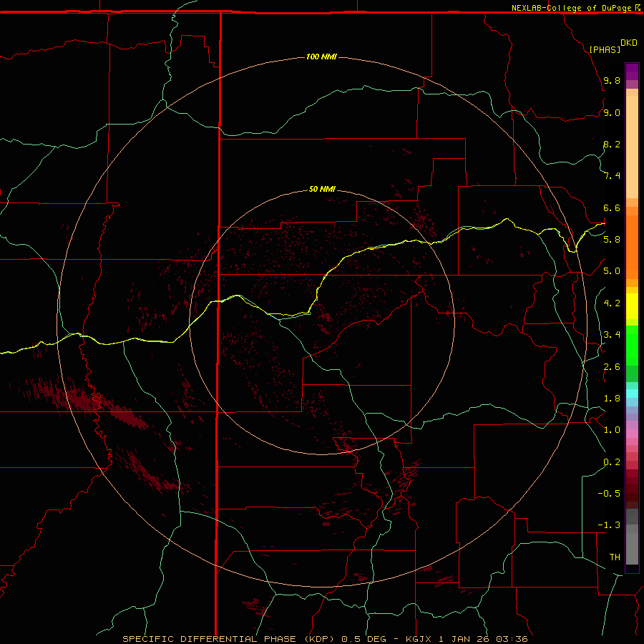The image size is (644, 644).
Task: Click the 9.8 colorbar value
Action: pyautogui.click(x=612, y=80)
